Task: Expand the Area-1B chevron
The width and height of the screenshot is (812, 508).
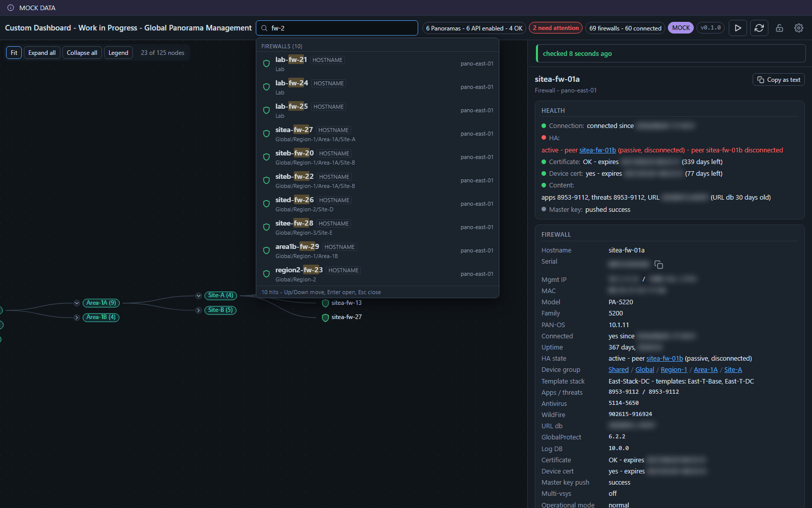Action: (x=77, y=317)
